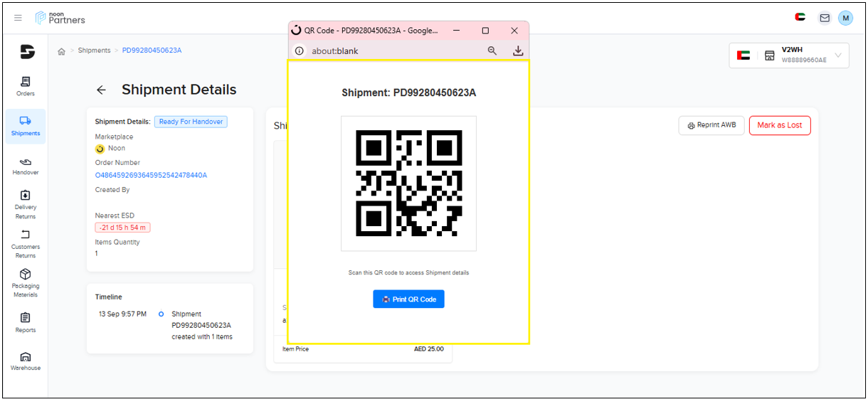Click the -21 d 15 h 54 m ESD badge
This screenshot has width=868, height=399.
coord(122,228)
